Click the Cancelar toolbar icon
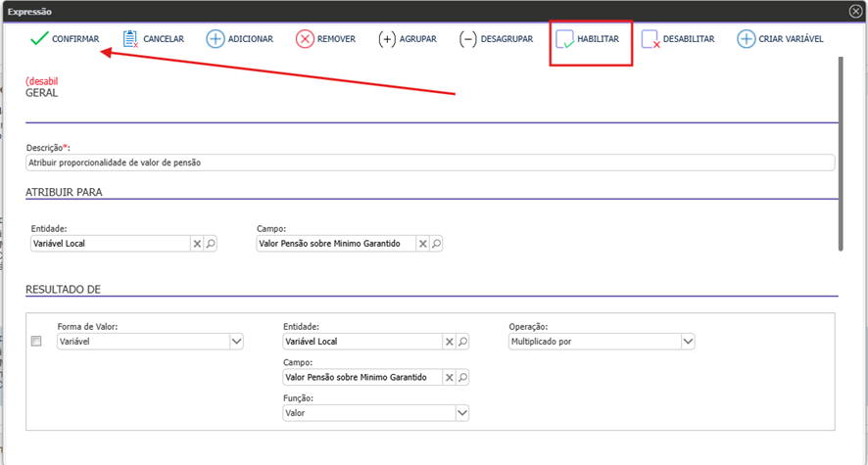This screenshot has height=465, width=868. click(x=130, y=39)
